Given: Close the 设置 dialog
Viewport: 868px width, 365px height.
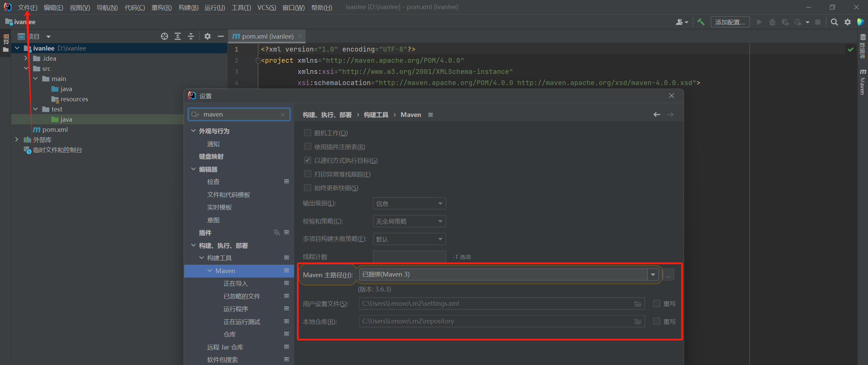Looking at the screenshot, I should tap(671, 96).
